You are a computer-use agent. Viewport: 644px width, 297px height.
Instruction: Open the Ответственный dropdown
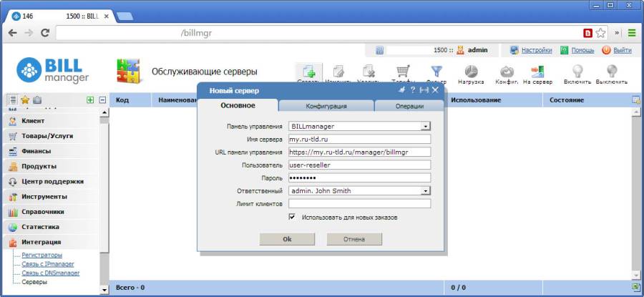click(426, 190)
